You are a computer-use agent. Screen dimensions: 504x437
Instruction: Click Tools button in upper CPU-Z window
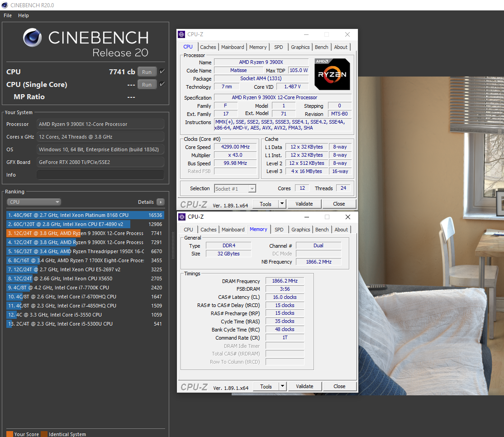(265, 204)
